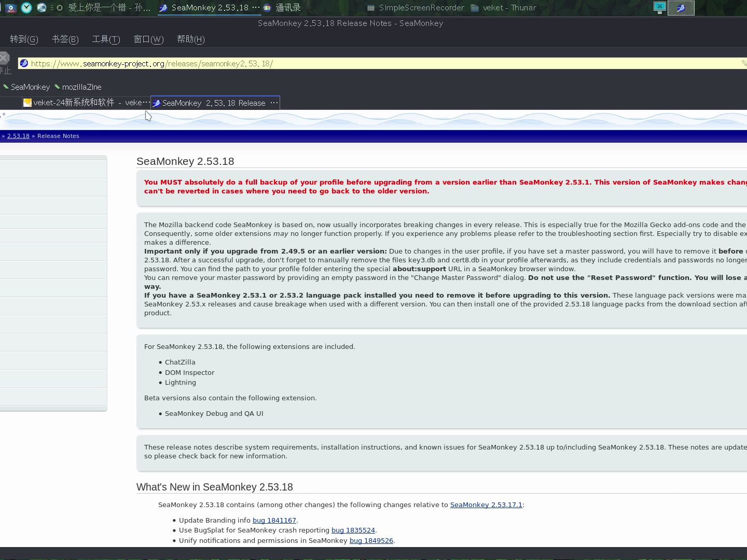The width and height of the screenshot is (747, 560).
Task: Click the edit icon at URL bar end
Action: [x=743, y=63]
